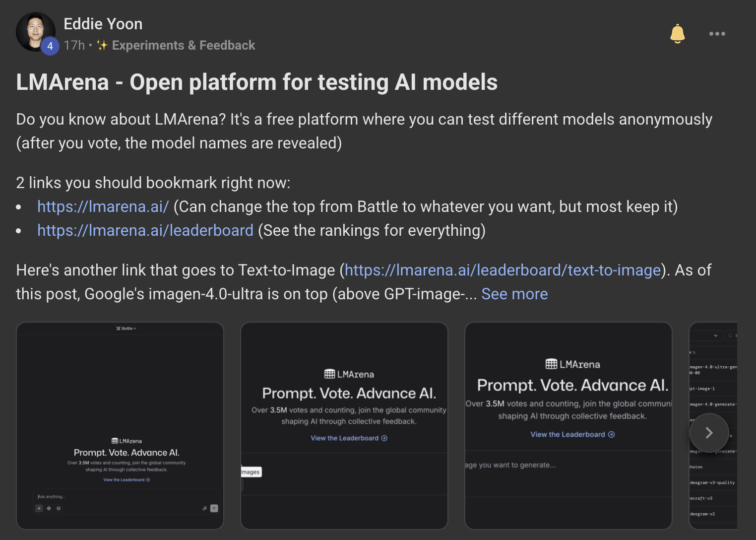Click the level 4 badge on avatar
This screenshot has height=540, width=756.
(50, 46)
